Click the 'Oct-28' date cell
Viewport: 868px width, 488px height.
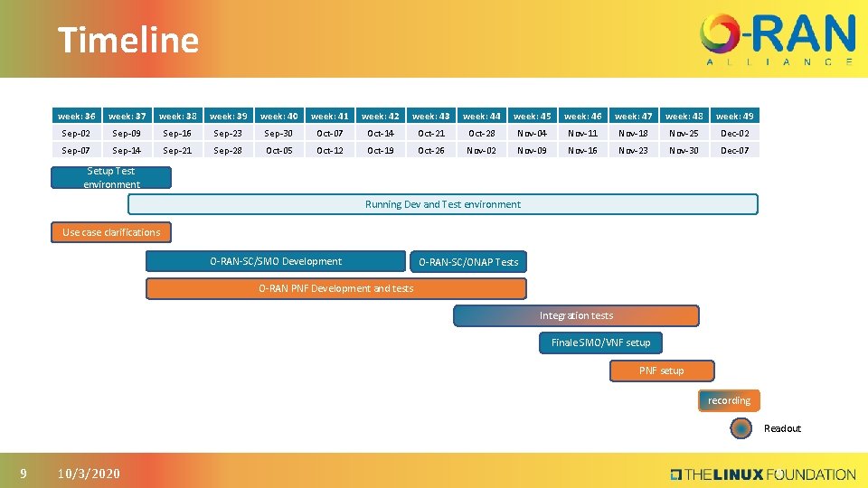pyautogui.click(x=482, y=133)
